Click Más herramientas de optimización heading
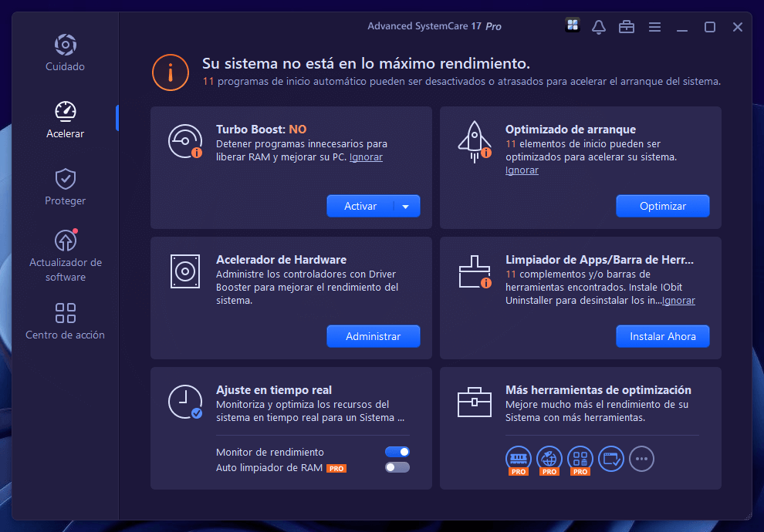This screenshot has height=532, width=764. click(x=598, y=390)
